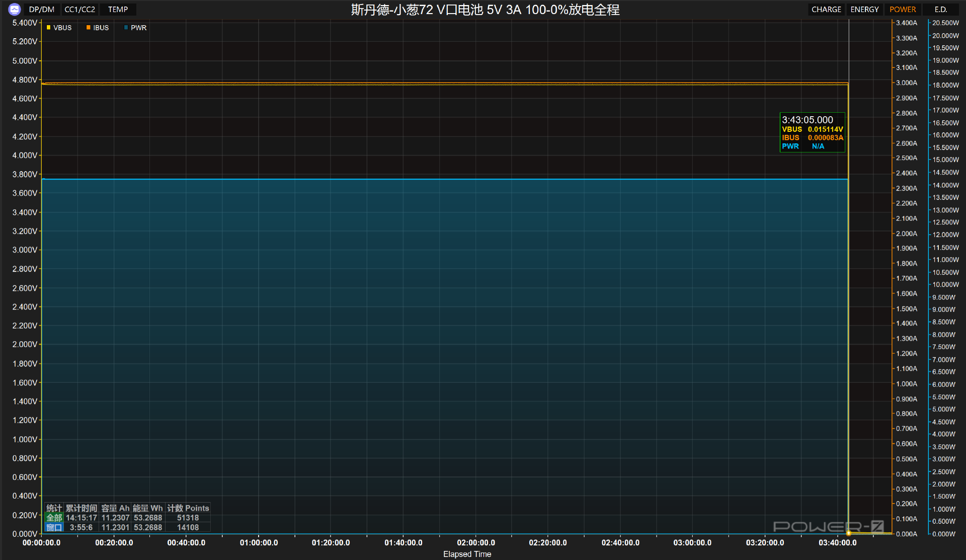The height and width of the screenshot is (560, 966).
Task: Click the 5.400V voltage axis label
Action: tap(25, 23)
